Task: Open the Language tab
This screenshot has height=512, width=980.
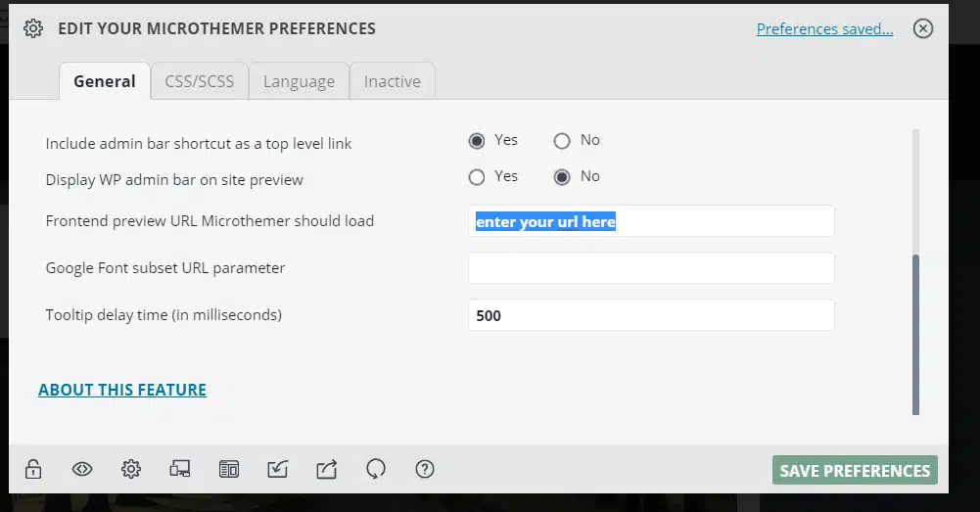Action: (299, 81)
